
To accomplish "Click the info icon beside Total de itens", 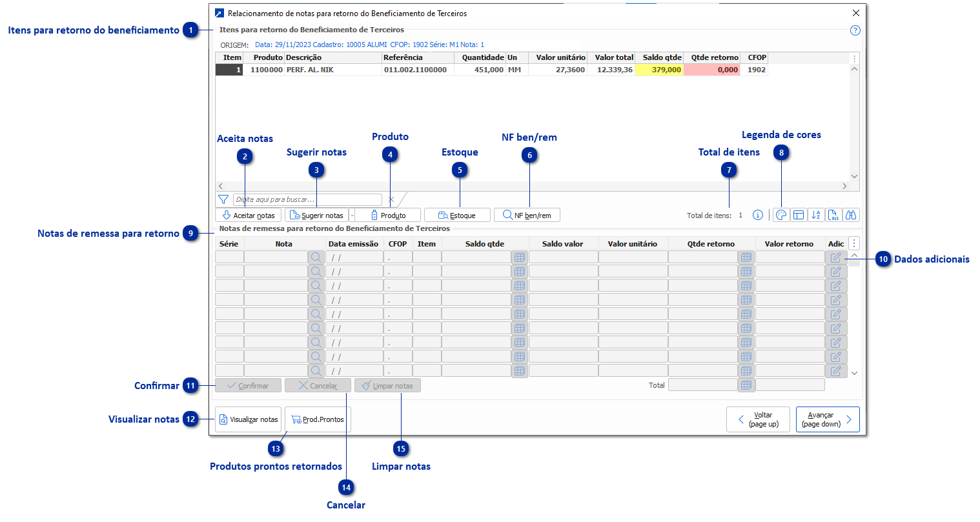I will click(758, 215).
